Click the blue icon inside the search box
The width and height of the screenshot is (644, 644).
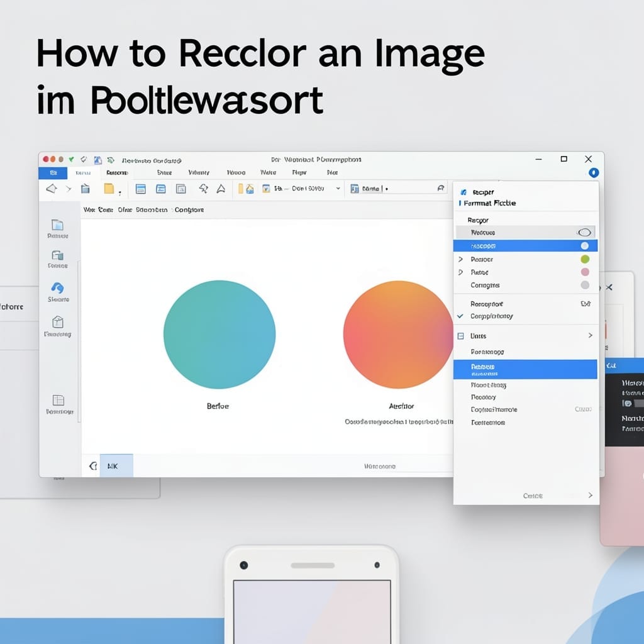[355, 189]
